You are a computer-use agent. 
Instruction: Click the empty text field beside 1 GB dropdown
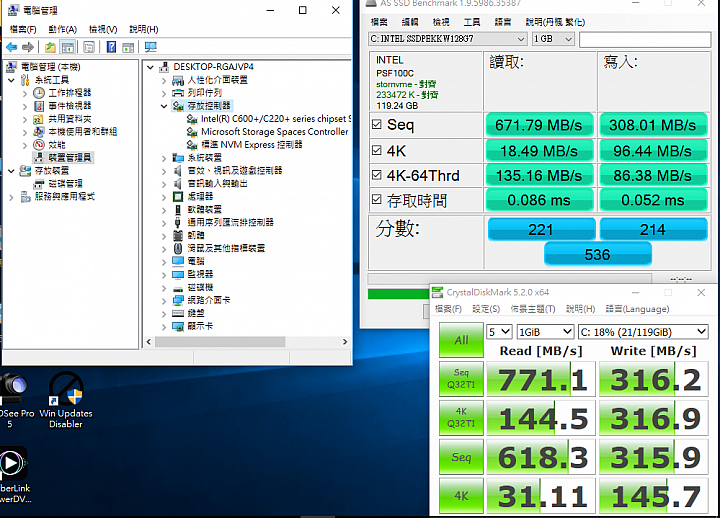(x=645, y=39)
